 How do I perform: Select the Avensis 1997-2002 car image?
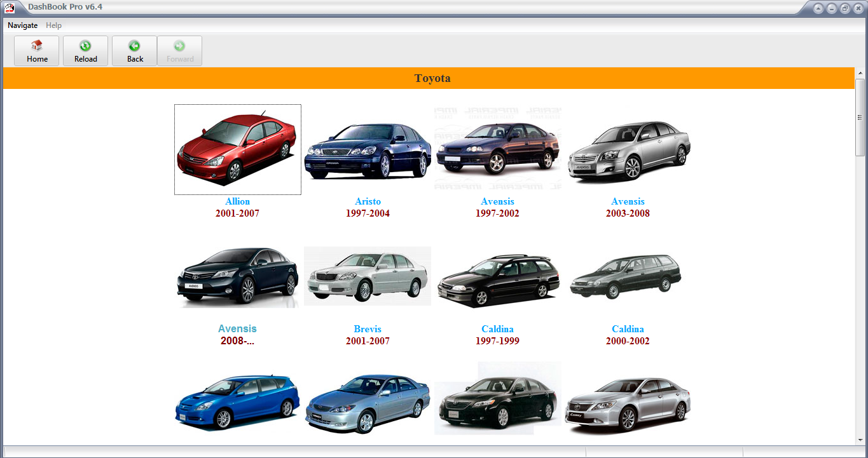[498, 149]
